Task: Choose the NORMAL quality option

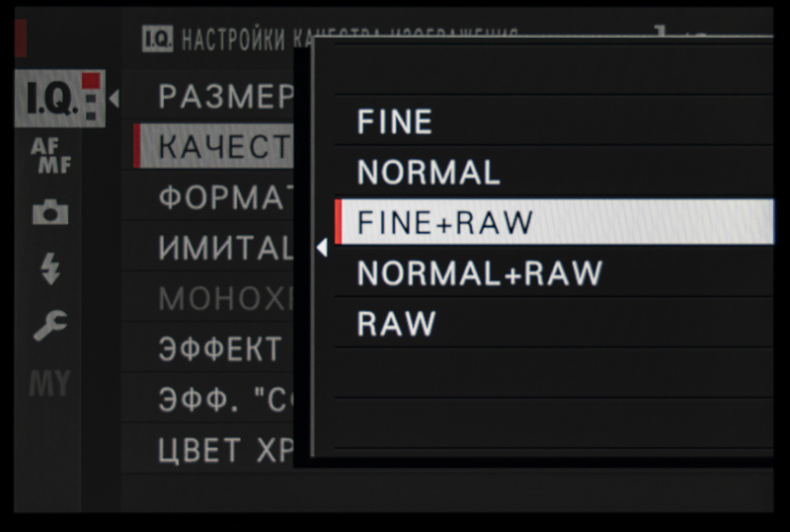Action: coord(429,173)
